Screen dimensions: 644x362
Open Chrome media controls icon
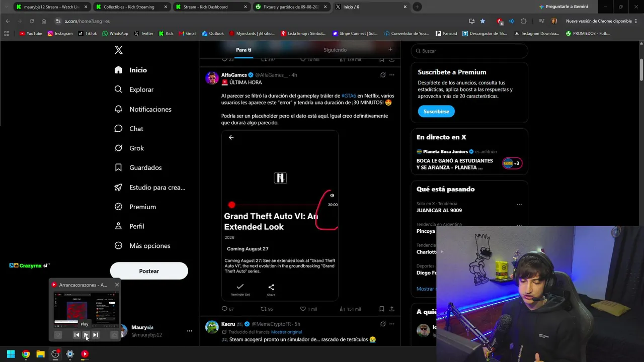pos(541,21)
